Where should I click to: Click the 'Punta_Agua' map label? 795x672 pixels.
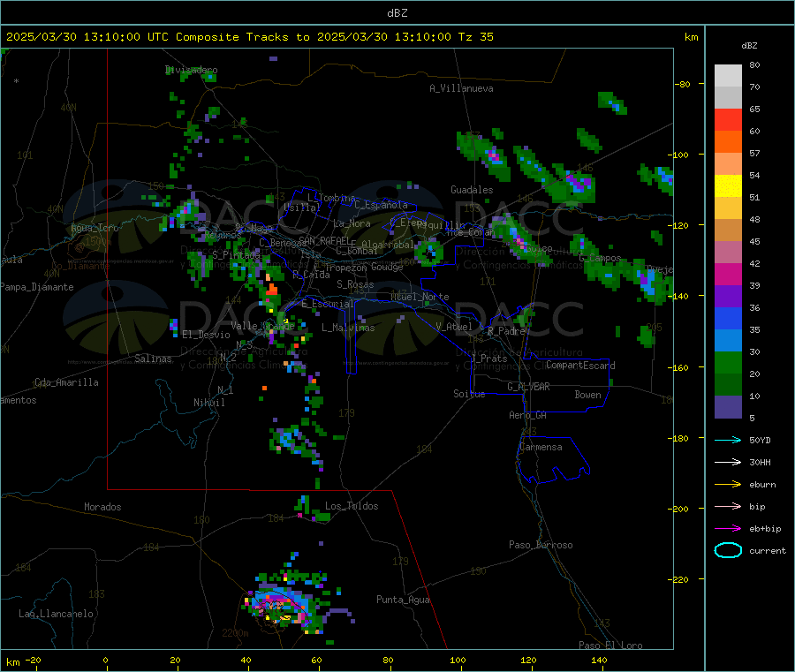pyautogui.click(x=403, y=600)
